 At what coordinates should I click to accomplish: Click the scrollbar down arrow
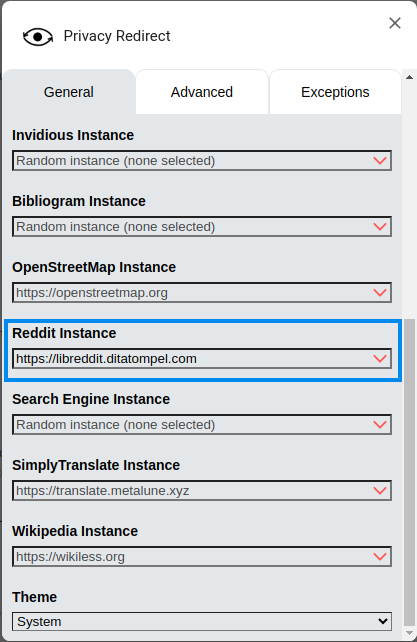click(x=409, y=633)
